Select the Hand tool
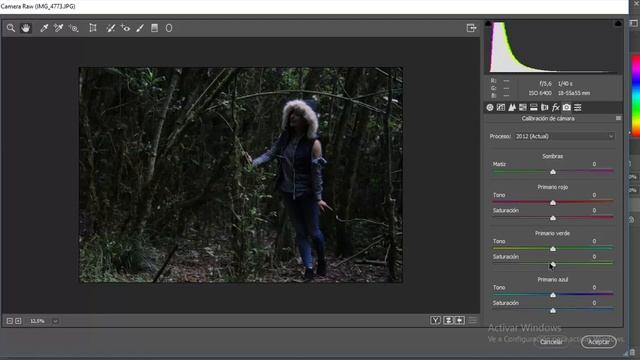 click(26, 28)
